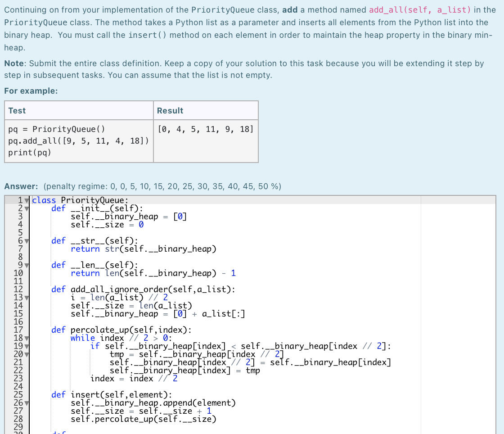Click line number 5 in the editor gutter
This screenshot has width=504, height=434.
[x=20, y=233]
